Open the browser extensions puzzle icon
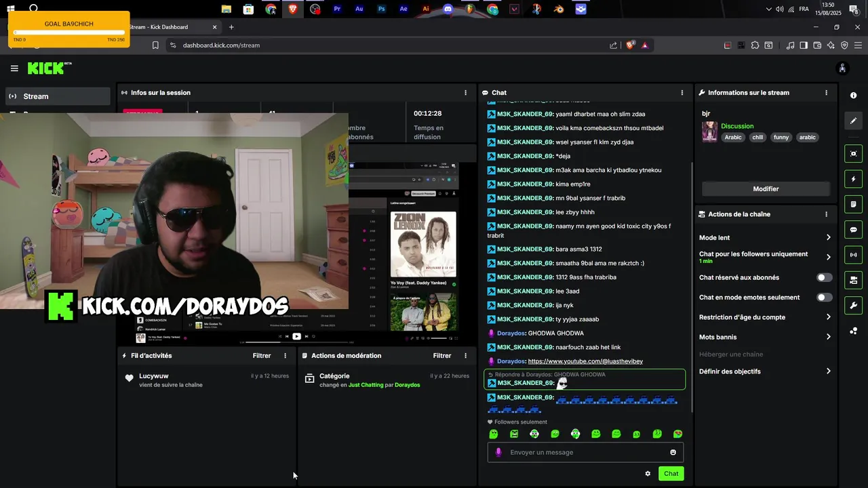 pos(755,45)
